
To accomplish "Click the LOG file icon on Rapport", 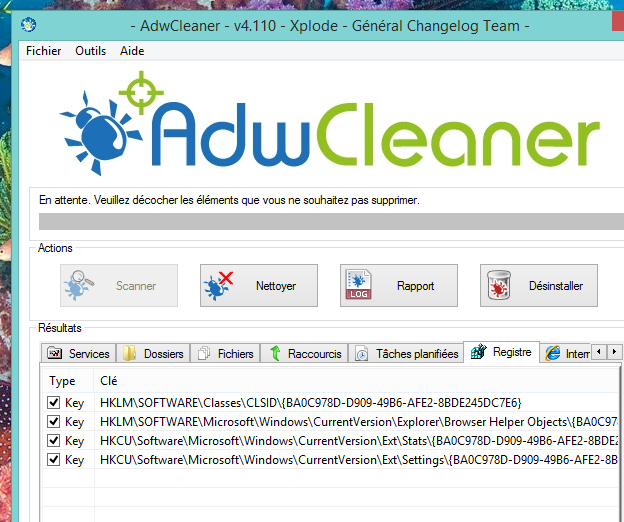I will click(x=359, y=284).
